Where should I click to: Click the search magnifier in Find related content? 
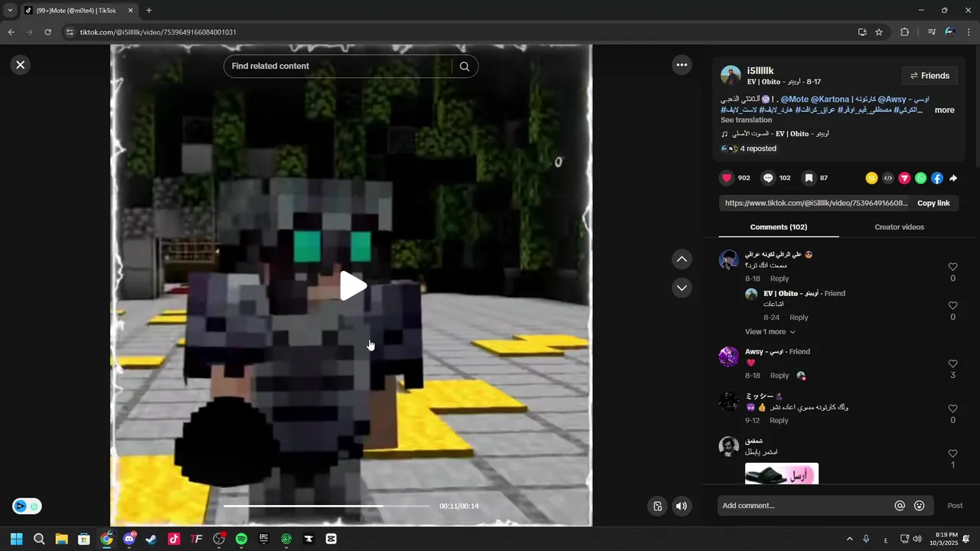464,67
